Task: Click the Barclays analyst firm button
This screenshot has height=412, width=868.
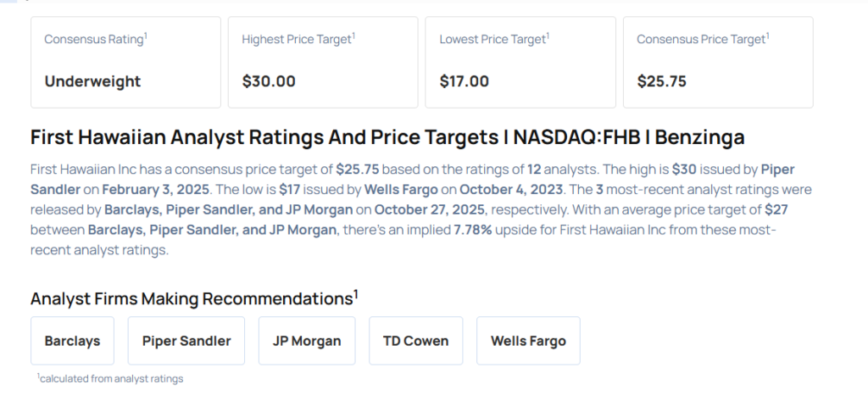Action: pos(72,341)
